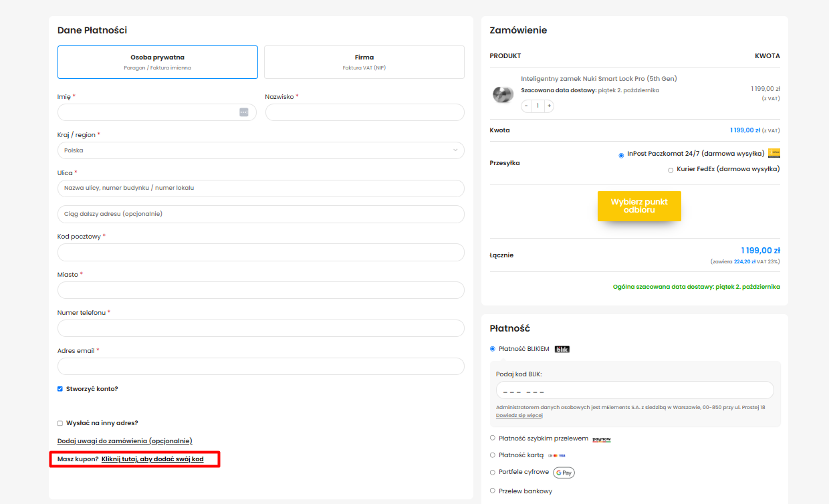The width and height of the screenshot is (829, 504).
Task: Click the Nuki Smart Lock product thumbnail
Action: 503,95
